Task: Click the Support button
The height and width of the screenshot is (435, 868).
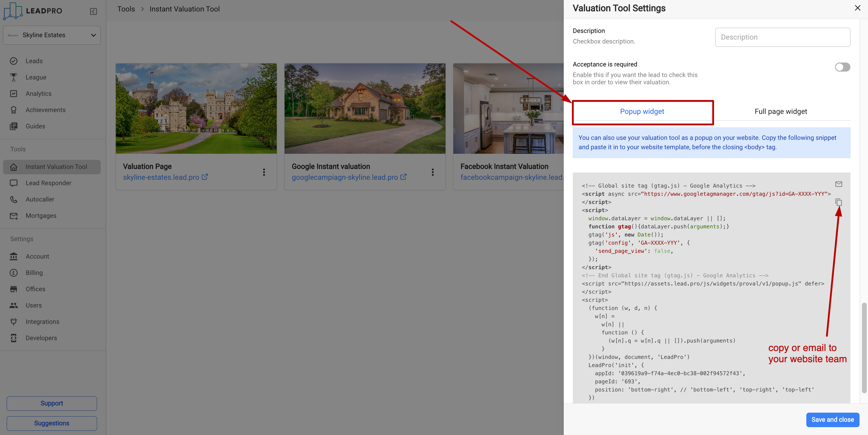Action: (x=52, y=403)
